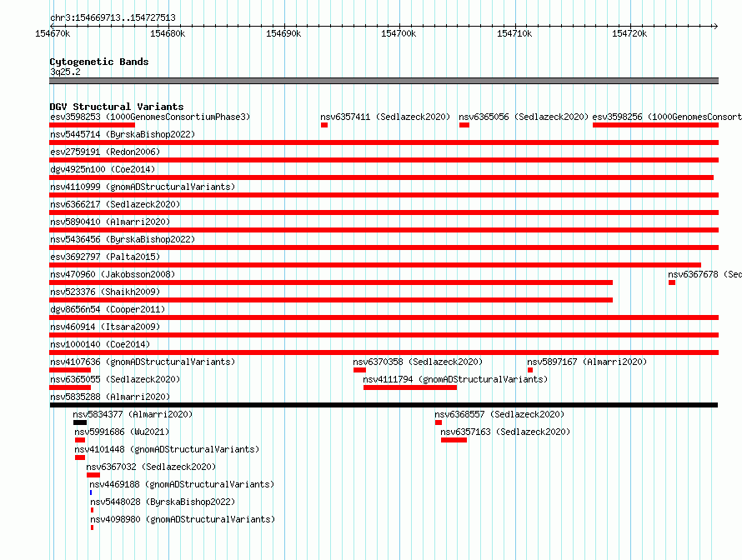Click the nsv6367678 variant label
The width and height of the screenshot is (742, 560).
pyautogui.click(x=704, y=274)
